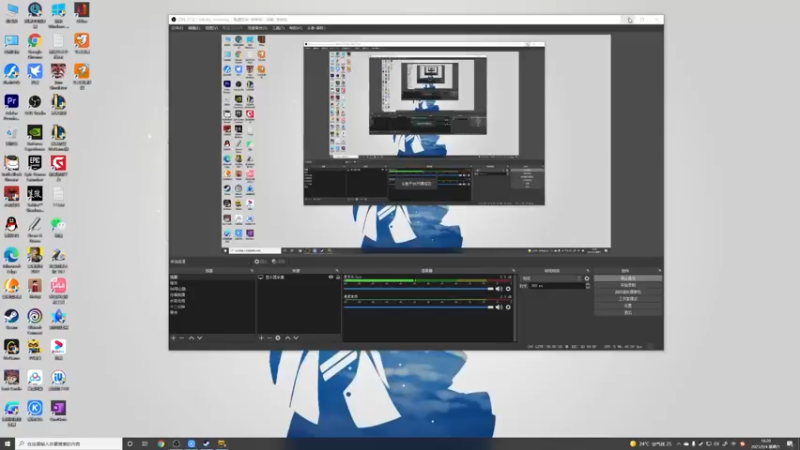This screenshot has height=450, width=800.
Task: Mute the desktop audio channel
Action: coord(499,289)
